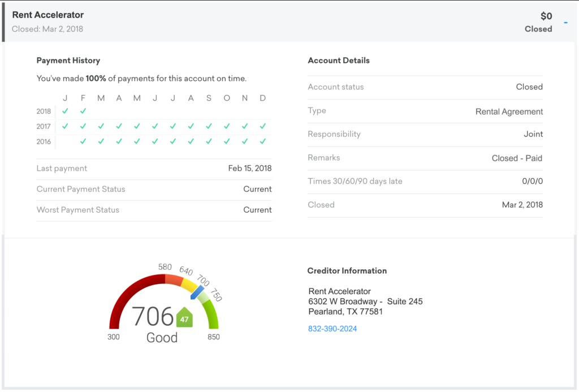
Task: Click the December 2017 payment checkmark
Action: point(263,126)
